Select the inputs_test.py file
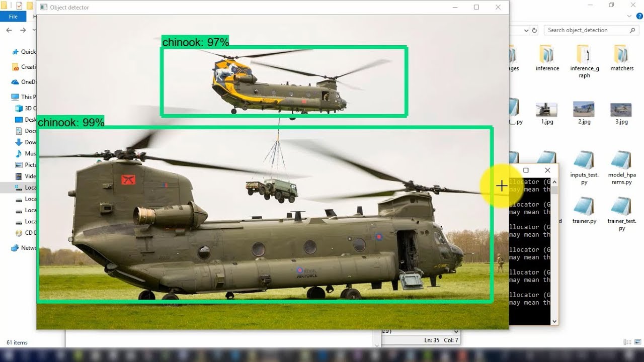 584,162
